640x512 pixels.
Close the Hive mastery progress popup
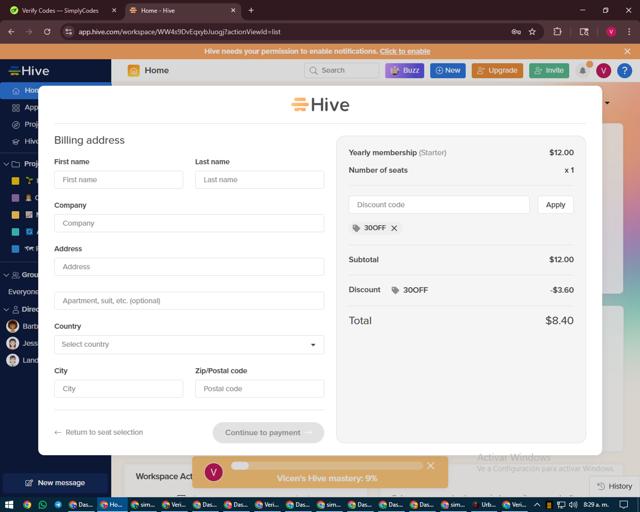pyautogui.click(x=430, y=466)
